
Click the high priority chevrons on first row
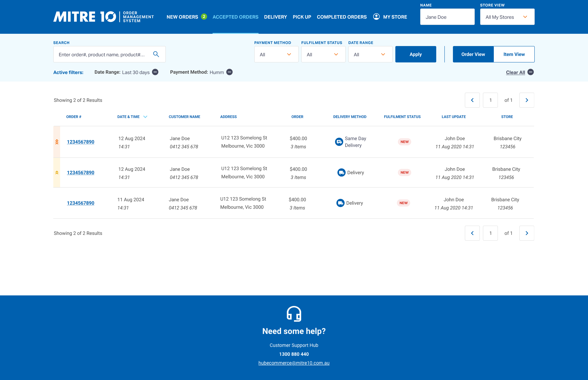tap(57, 142)
